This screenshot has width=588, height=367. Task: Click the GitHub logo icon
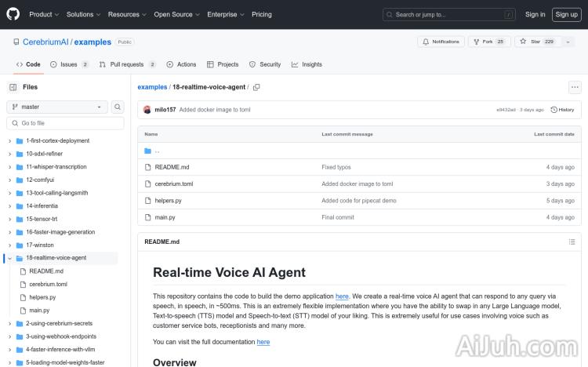click(x=13, y=14)
